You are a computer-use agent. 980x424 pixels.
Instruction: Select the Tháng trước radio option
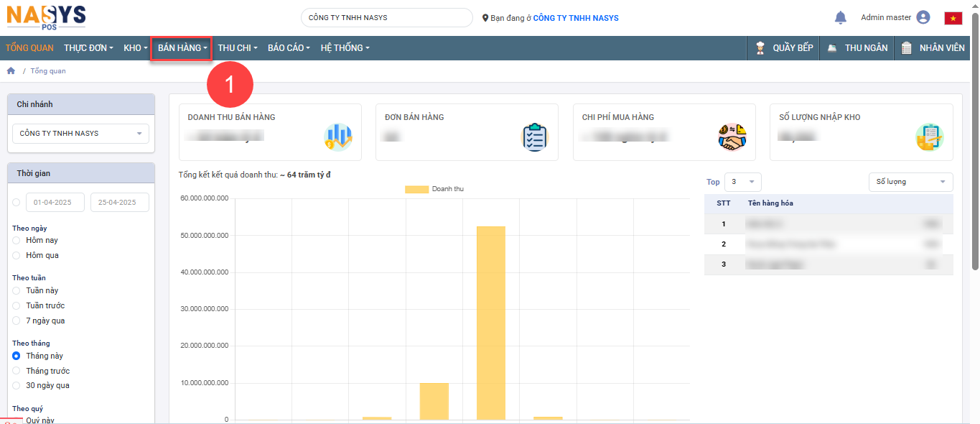coord(17,371)
